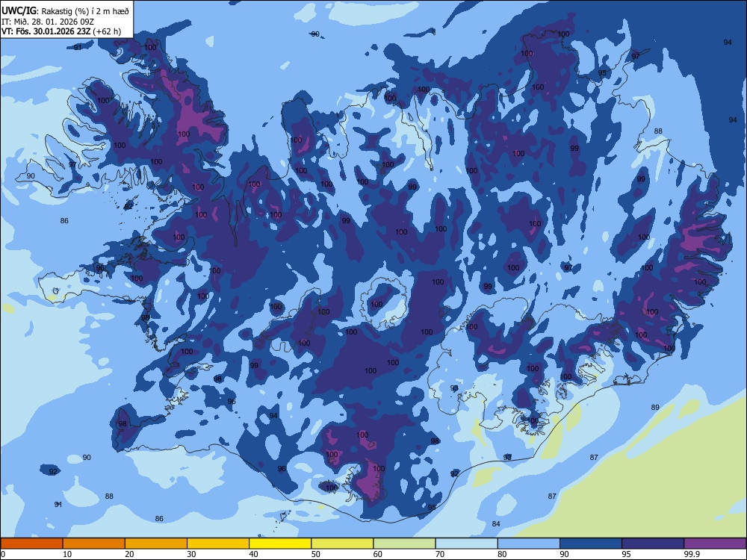Pick the amber 20–30 legend color segment
The height and width of the screenshot is (560, 747).
click(156, 544)
